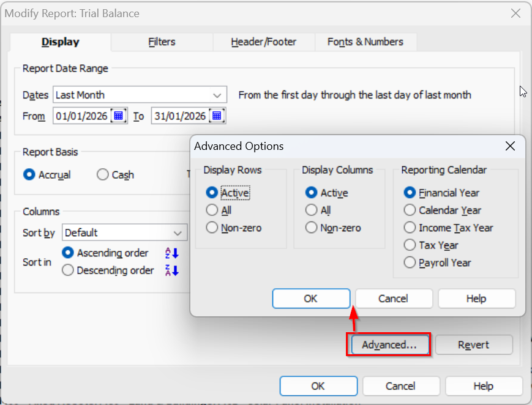Select Non-zero under Display Rows
This screenshot has width=532, height=405.
click(234, 228)
